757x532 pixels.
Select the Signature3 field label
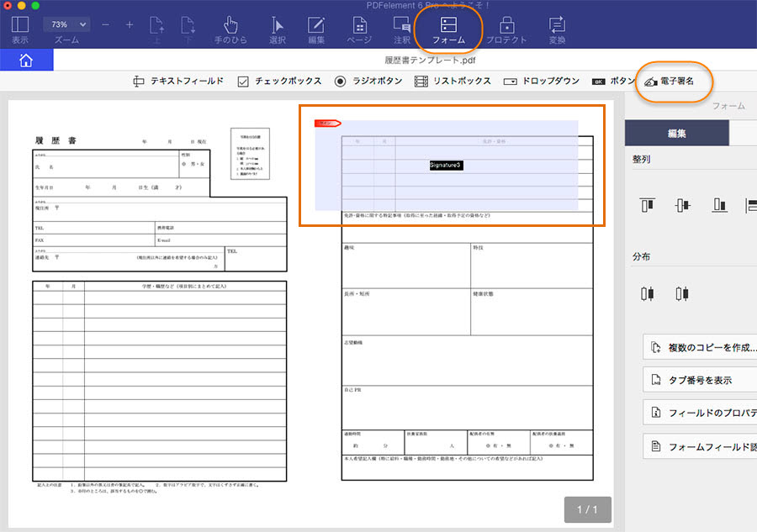[x=446, y=165]
